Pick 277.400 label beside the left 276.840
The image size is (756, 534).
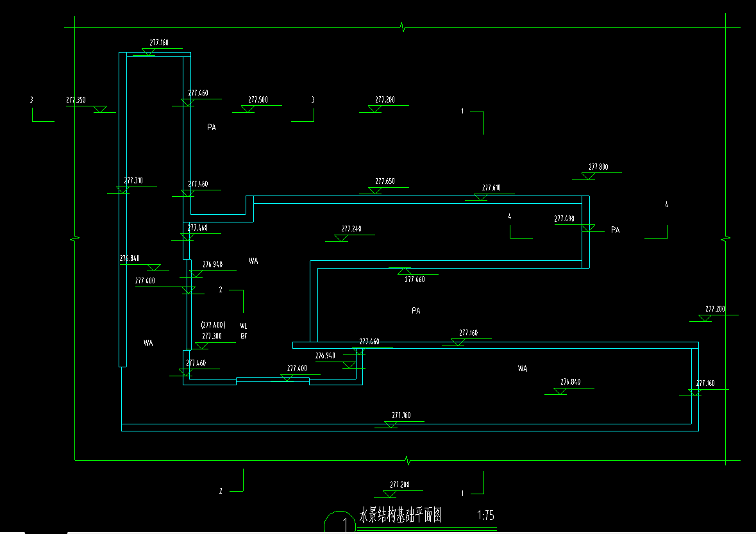click(x=145, y=281)
